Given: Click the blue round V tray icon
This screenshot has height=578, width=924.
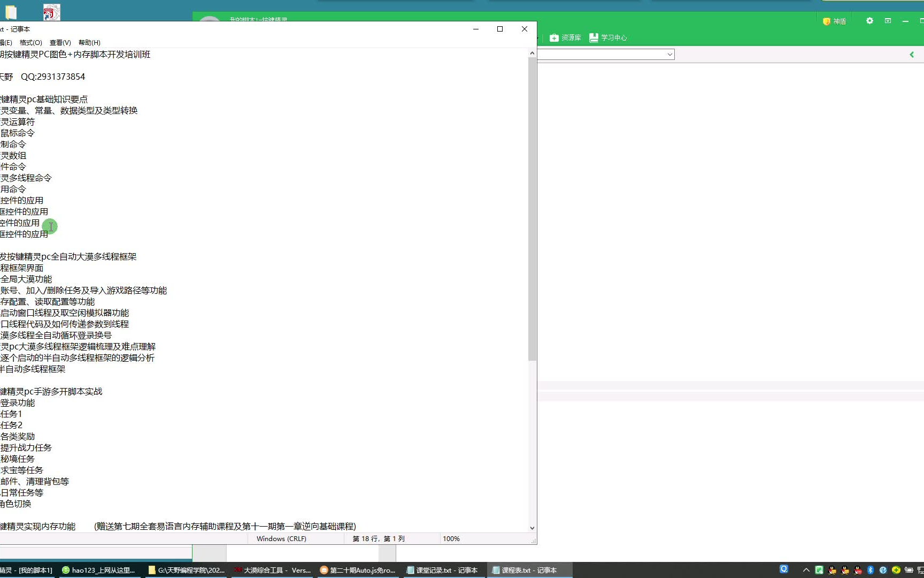Looking at the screenshot, I should point(883,570).
